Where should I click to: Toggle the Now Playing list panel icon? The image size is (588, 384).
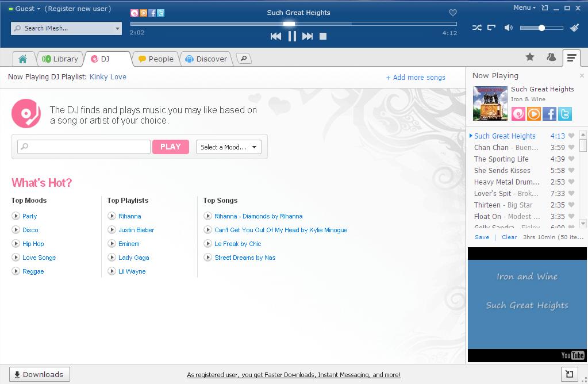[571, 57]
